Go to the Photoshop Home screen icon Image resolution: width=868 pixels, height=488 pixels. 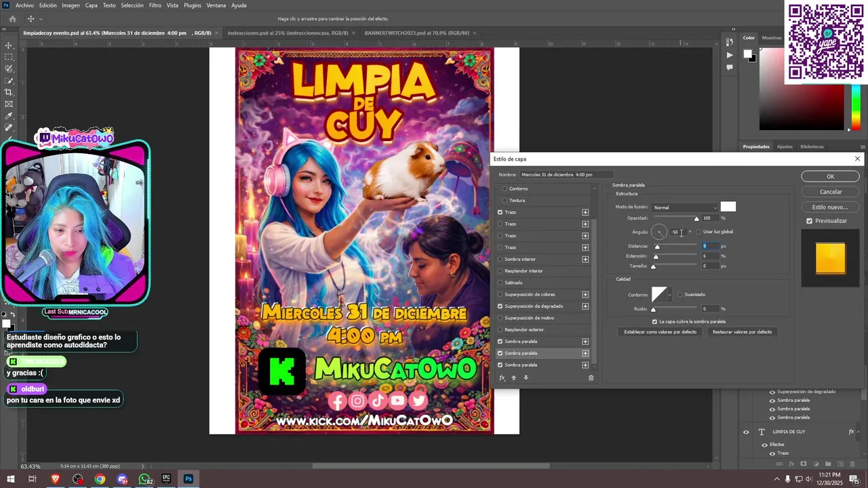pos(12,19)
